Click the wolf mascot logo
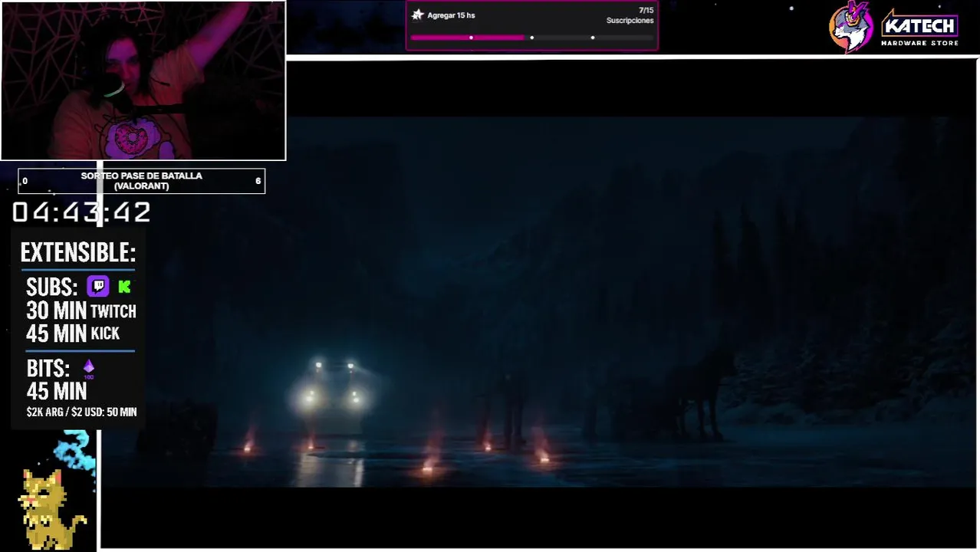 click(x=851, y=27)
